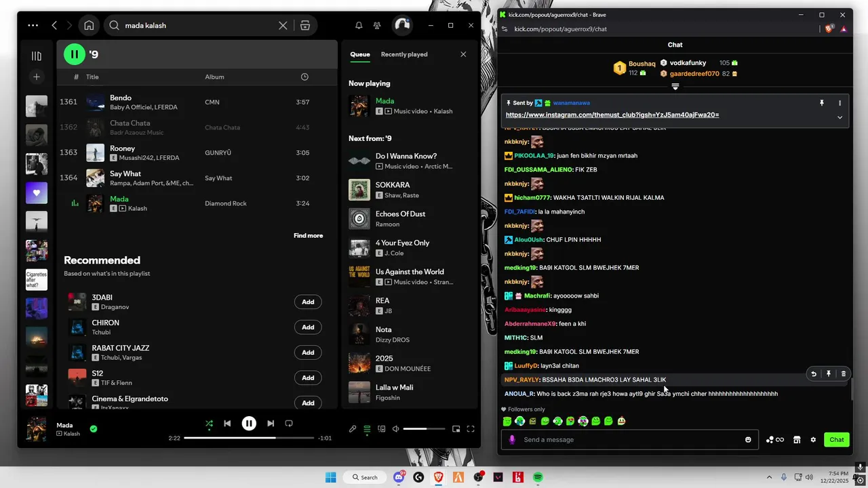This screenshot has height=488, width=868.
Task: Toggle repeat in the player bar
Action: tap(289, 424)
